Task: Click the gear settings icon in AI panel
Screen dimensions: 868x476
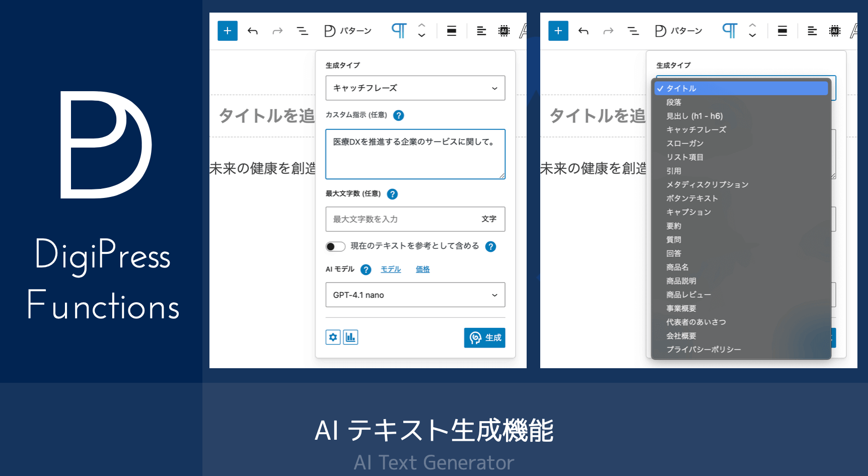Action: pyautogui.click(x=333, y=337)
